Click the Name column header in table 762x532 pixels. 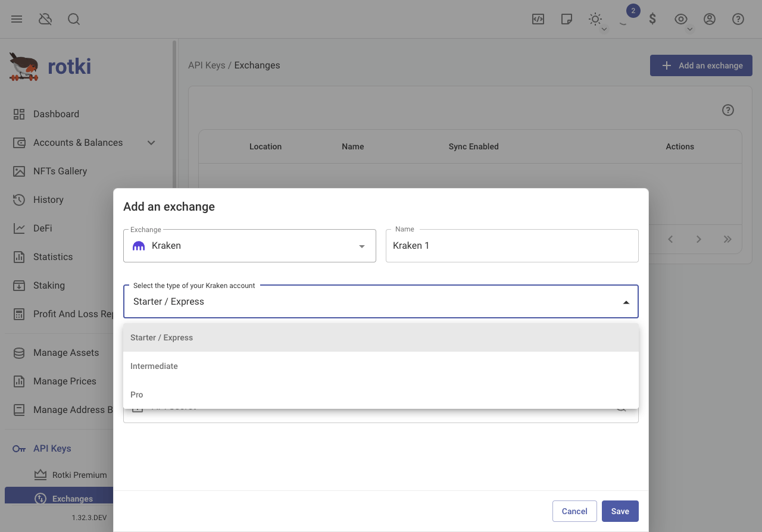tap(353, 146)
